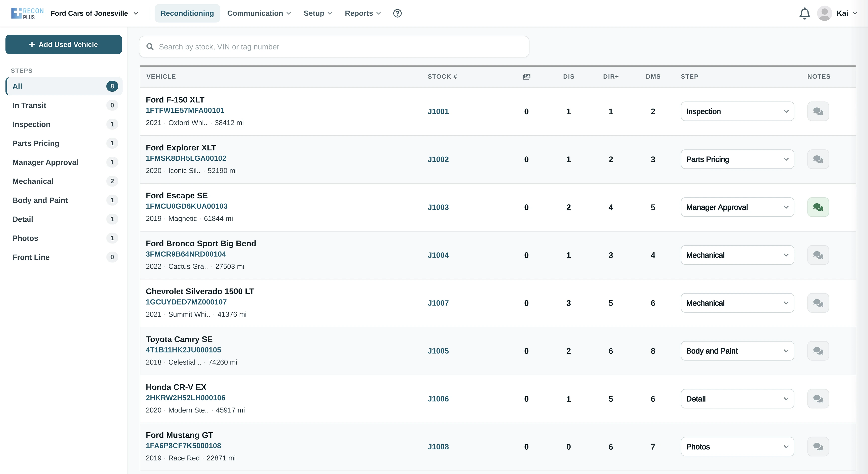Screen dimensions: 868x474
Task: Open stock number J1007 link
Action: click(438, 303)
